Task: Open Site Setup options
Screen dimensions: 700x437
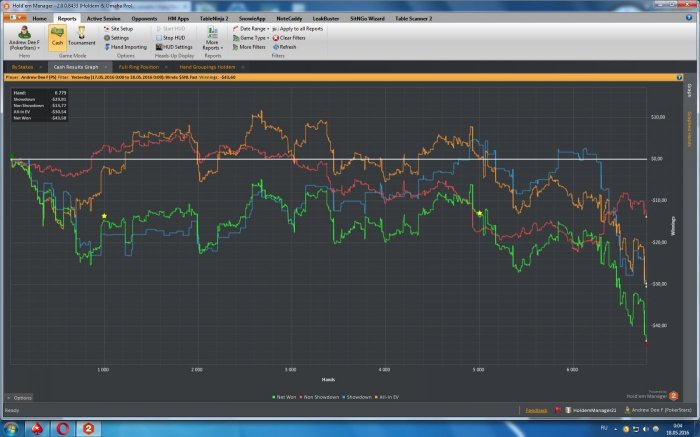Action: 121,29
